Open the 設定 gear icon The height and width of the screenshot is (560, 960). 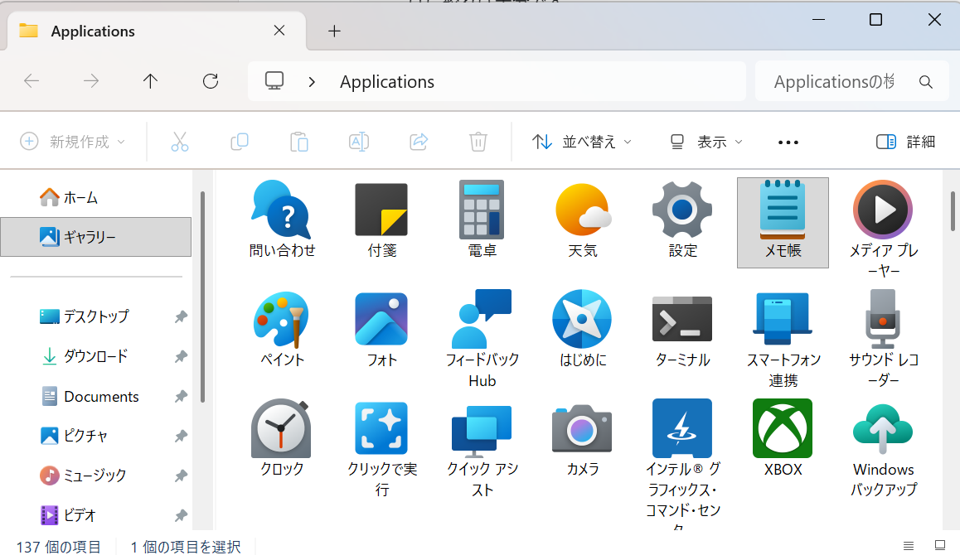point(682,210)
